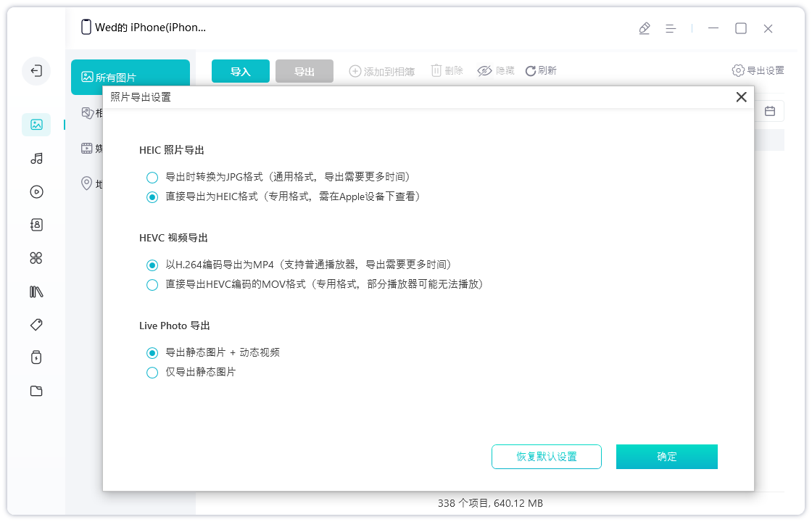Click 恢复默认设置 to restore defaults
Viewport: 812px width, 522px height.
click(x=546, y=457)
